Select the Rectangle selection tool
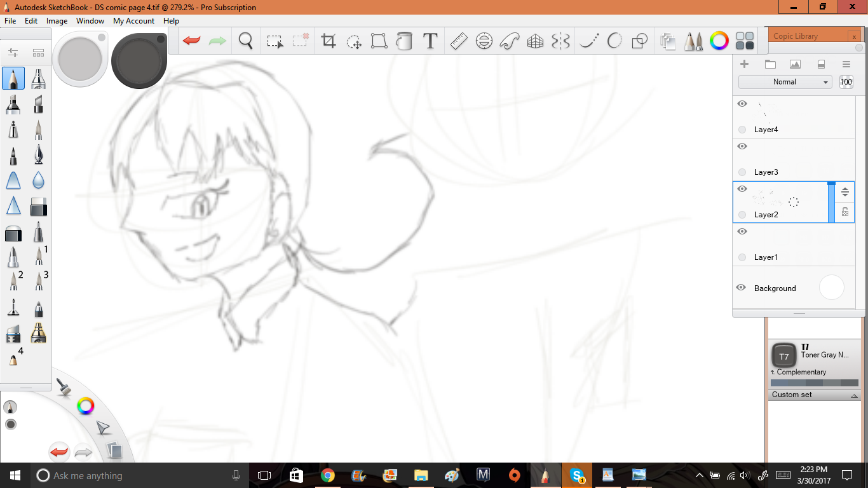868x488 pixels. click(x=275, y=41)
